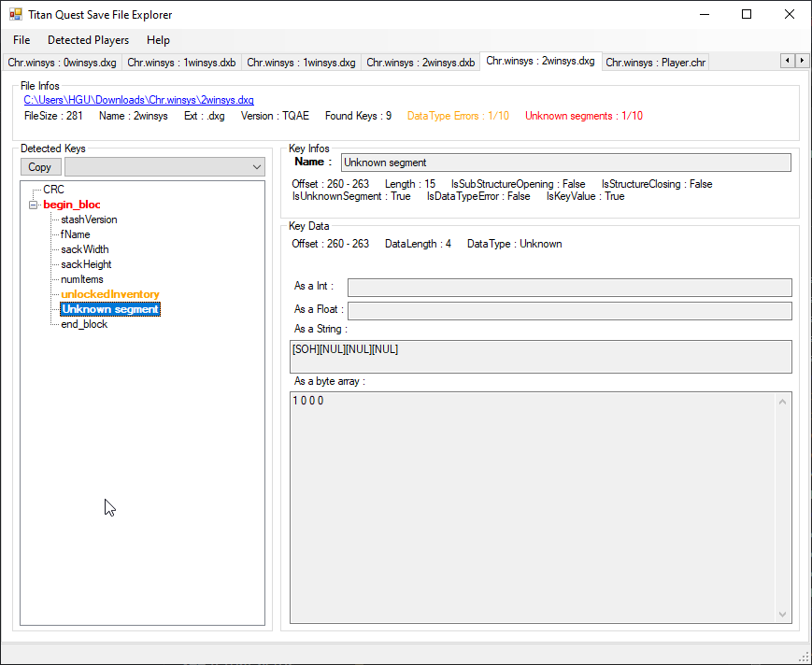This screenshot has width=812, height=665.
Task: Maximize the Save File Explorer window
Action: point(747,15)
